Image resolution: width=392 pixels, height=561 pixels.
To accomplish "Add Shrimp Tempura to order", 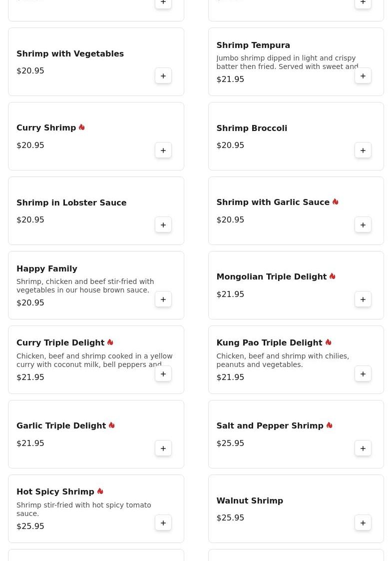I will pos(363,76).
